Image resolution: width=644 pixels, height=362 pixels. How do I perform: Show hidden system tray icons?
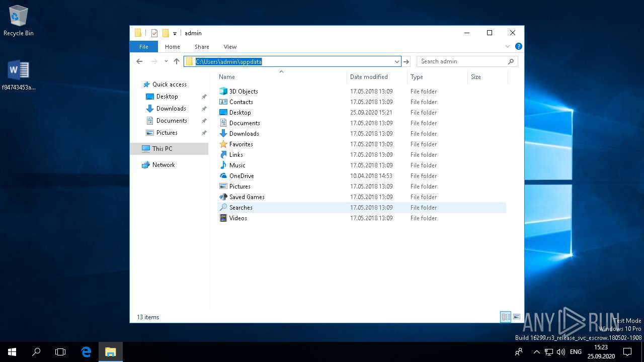(x=537, y=352)
